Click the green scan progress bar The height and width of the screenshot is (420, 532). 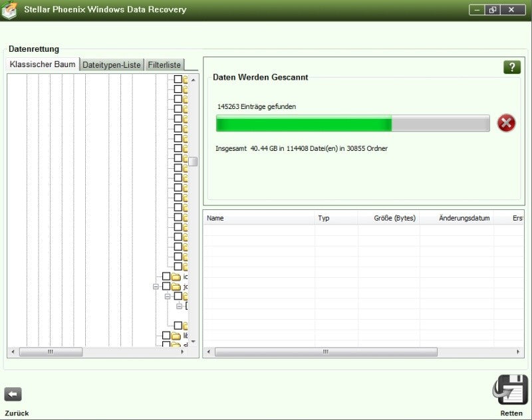(353, 124)
